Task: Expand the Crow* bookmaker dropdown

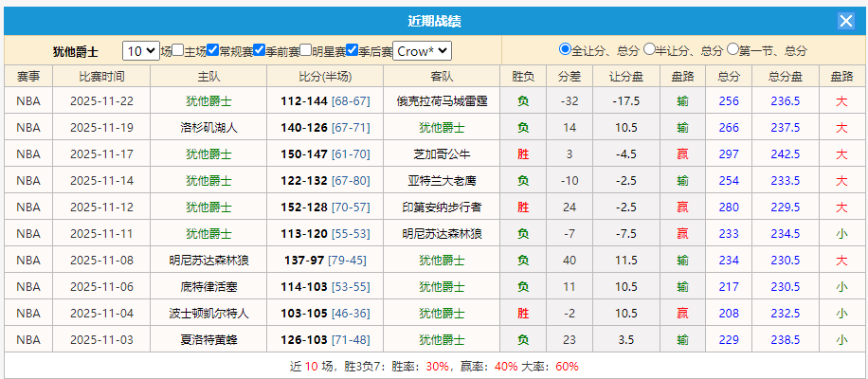Action: pyautogui.click(x=422, y=51)
